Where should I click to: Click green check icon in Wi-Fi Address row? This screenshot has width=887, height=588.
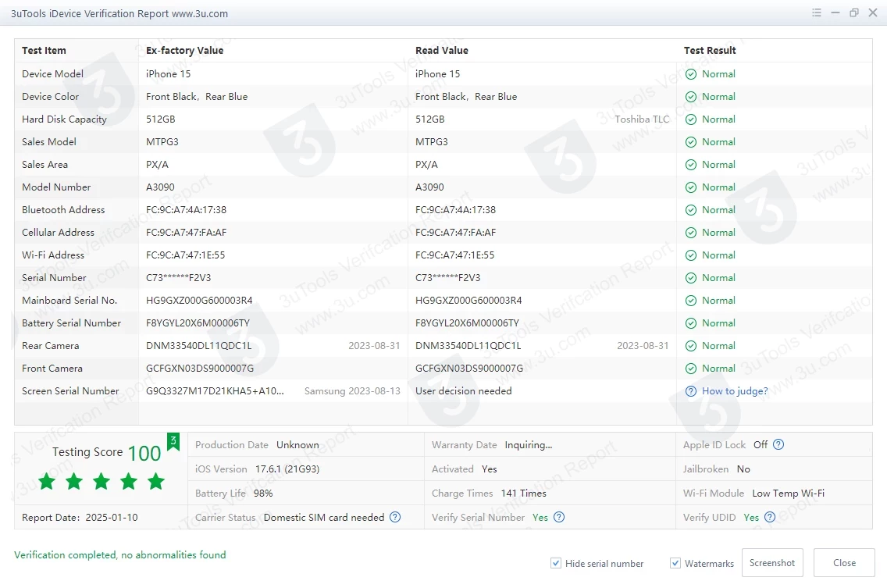point(691,255)
